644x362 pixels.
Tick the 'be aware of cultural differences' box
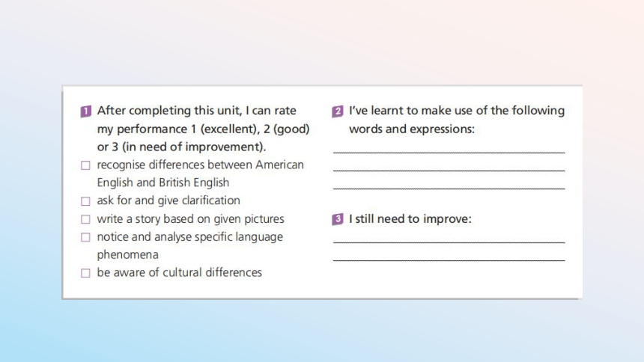point(85,273)
